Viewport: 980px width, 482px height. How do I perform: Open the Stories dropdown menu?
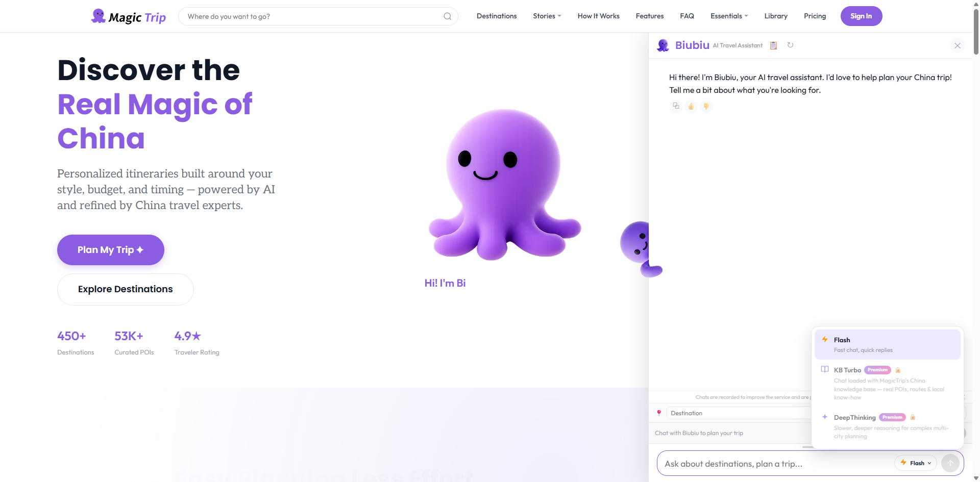[547, 16]
